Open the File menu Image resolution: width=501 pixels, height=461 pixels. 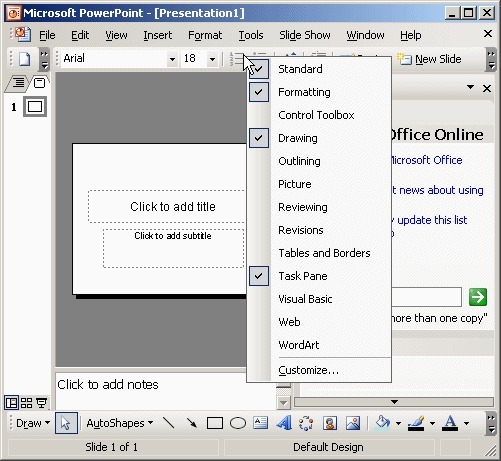pos(47,35)
